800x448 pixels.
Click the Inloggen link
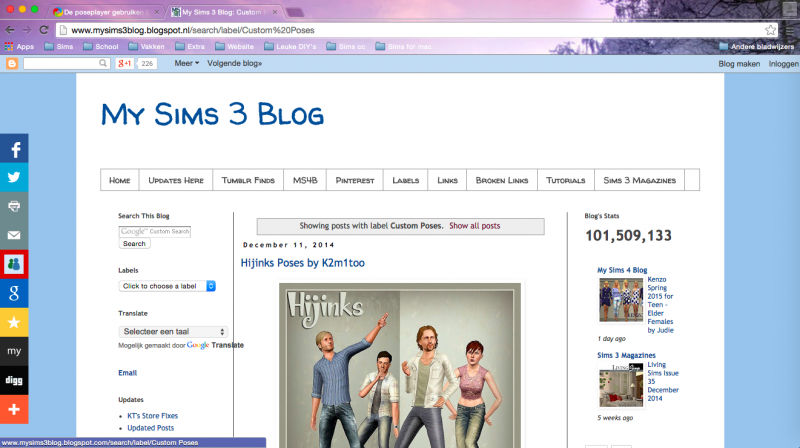[x=784, y=64]
